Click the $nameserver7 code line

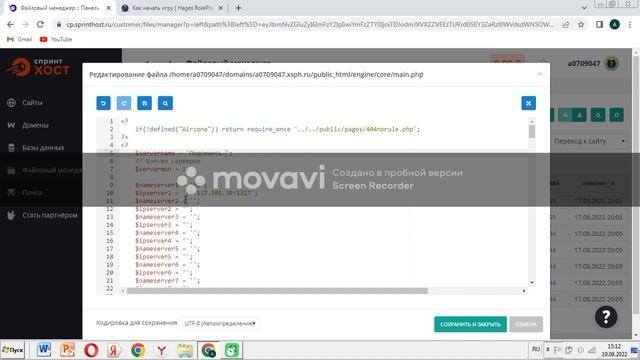point(167,280)
